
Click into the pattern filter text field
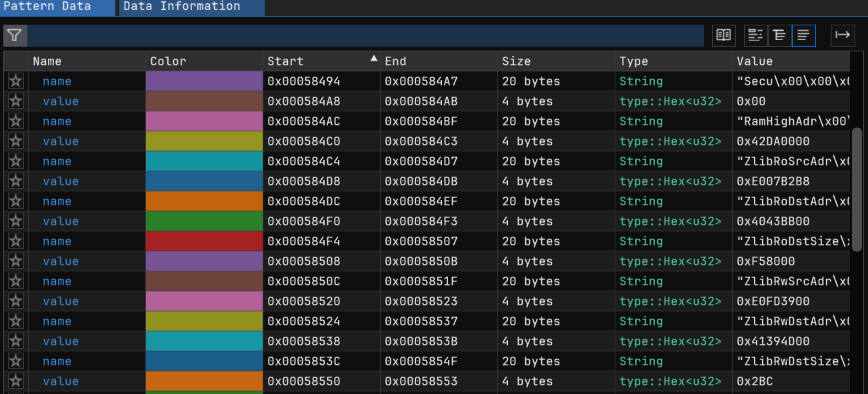tap(365, 35)
